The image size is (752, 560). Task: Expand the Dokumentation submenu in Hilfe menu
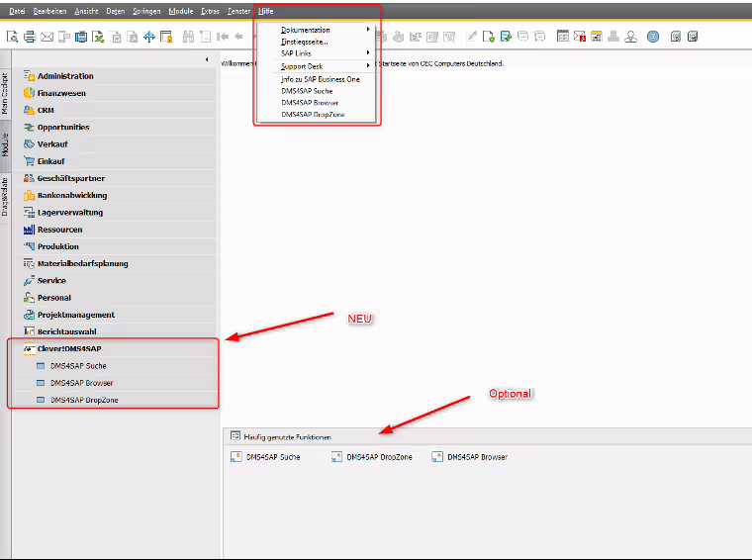[x=307, y=30]
